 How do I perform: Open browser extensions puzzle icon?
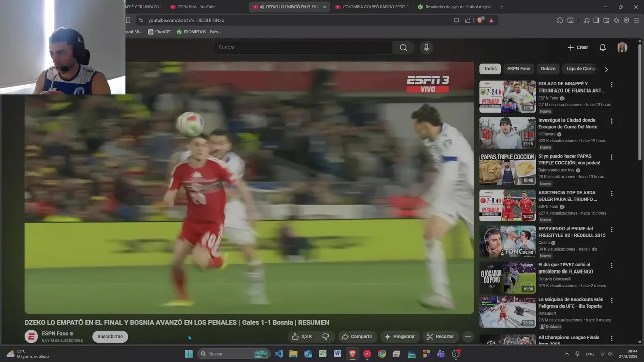point(560,20)
